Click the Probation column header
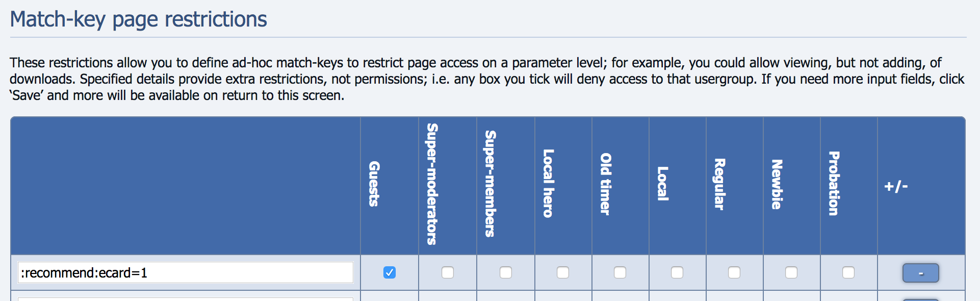Viewport: 980px width, 301px height. coord(834,184)
